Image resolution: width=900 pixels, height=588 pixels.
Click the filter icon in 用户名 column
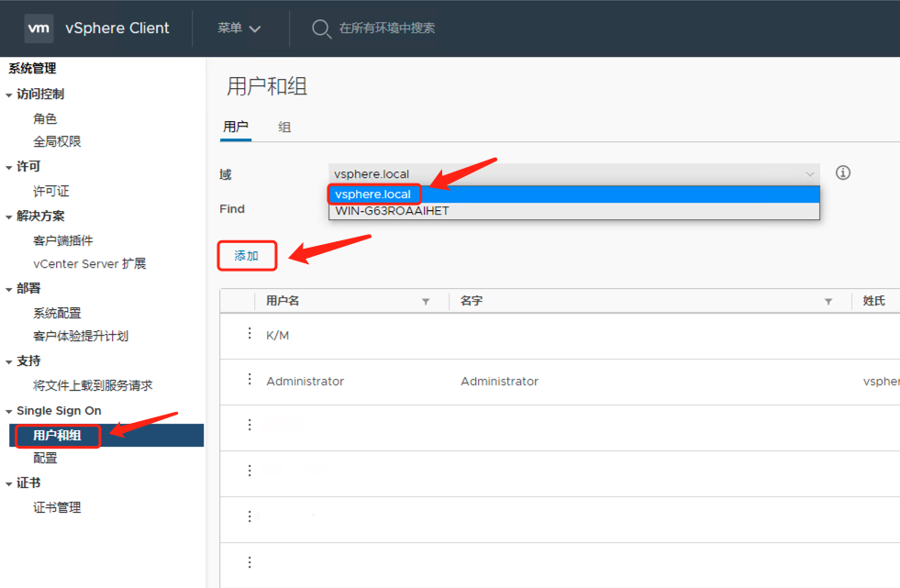(426, 301)
